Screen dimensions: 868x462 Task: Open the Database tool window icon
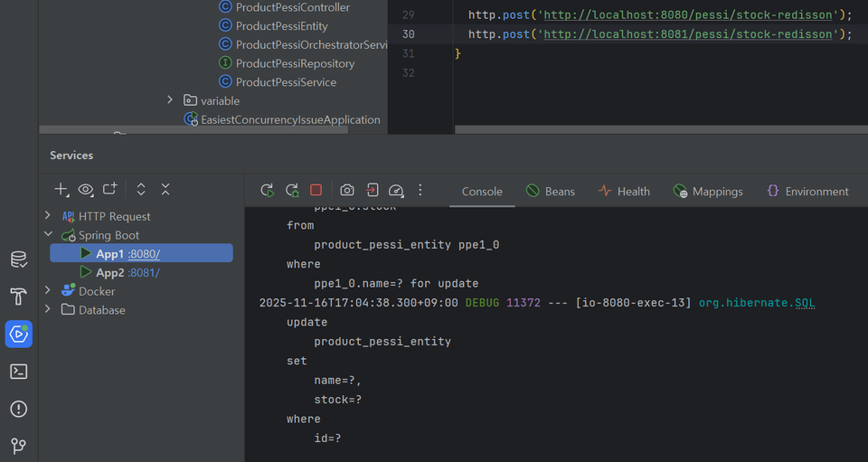pos(19,259)
